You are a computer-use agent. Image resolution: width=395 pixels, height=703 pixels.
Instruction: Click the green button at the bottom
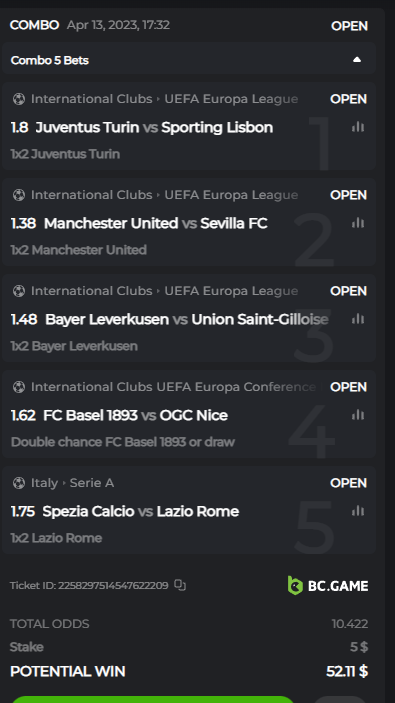(152, 699)
